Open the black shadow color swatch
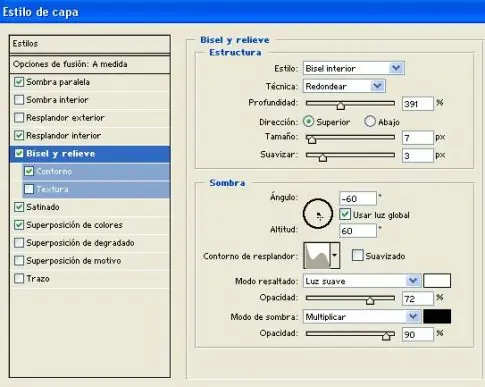Image resolution: width=485 pixels, height=387 pixels. point(437,316)
